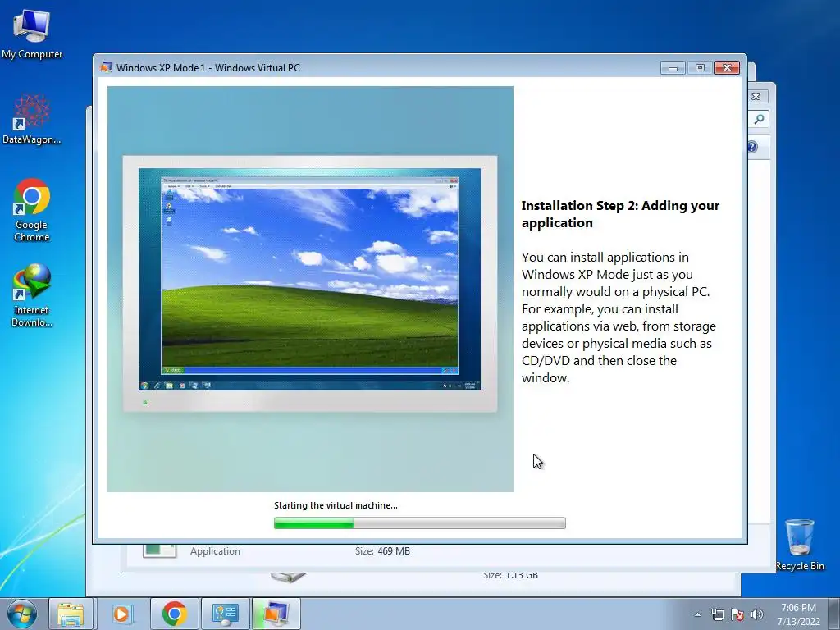Maximize the Windows XP Mode window
840x630 pixels.
click(700, 67)
